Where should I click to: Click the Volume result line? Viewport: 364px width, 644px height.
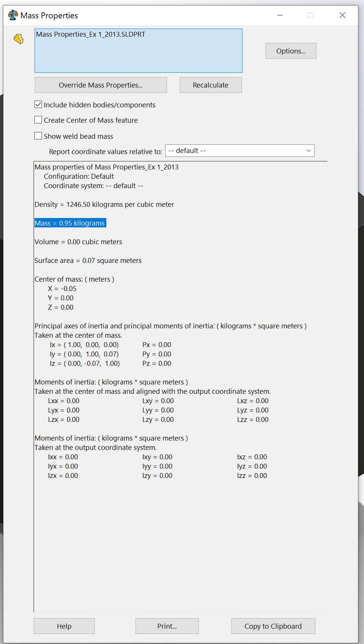tap(78, 242)
